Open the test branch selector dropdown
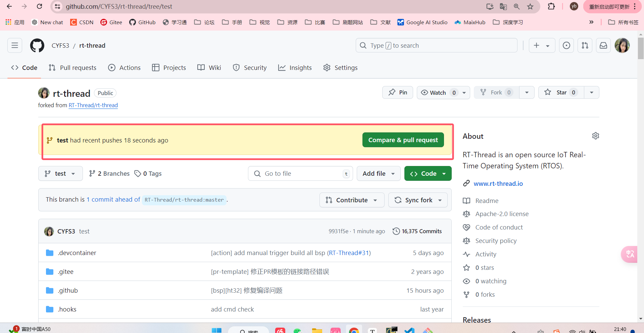The width and height of the screenshot is (644, 333). (x=60, y=173)
